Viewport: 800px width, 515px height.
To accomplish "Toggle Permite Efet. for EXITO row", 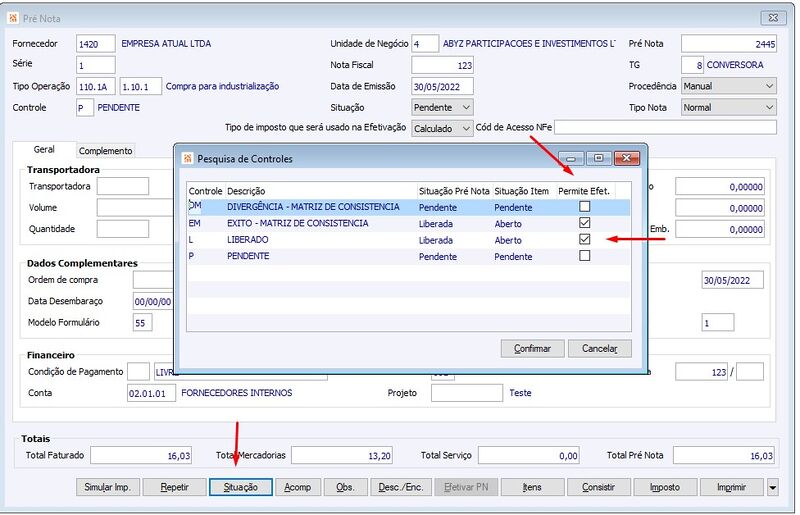I will [585, 223].
